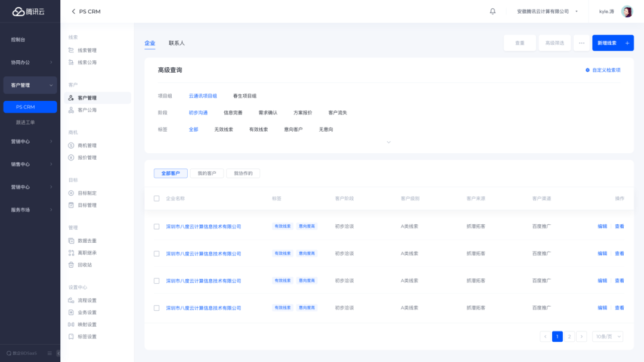
Task: Click the hamburger icon at the sidebar bottom
Action: click(x=49, y=353)
